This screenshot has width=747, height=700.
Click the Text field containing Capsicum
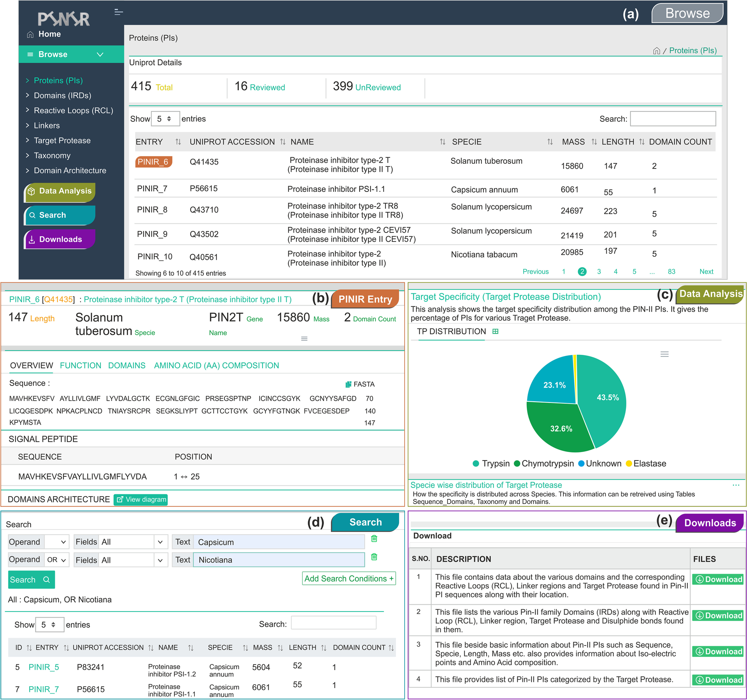click(279, 542)
